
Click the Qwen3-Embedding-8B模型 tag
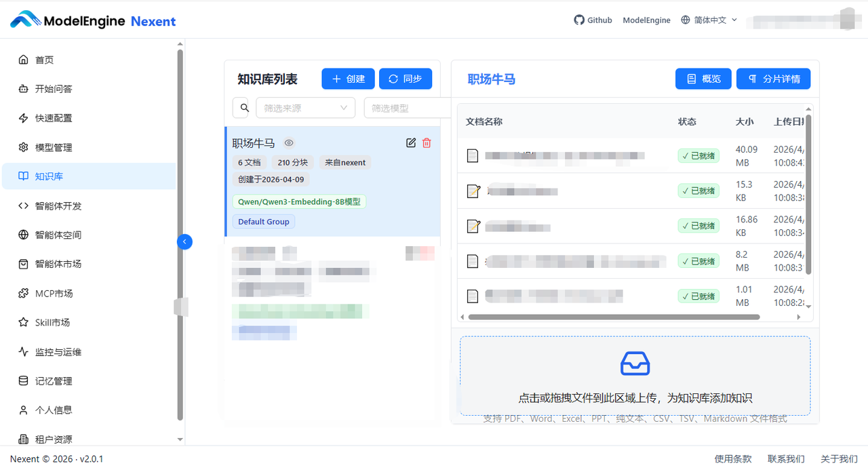tap(299, 201)
